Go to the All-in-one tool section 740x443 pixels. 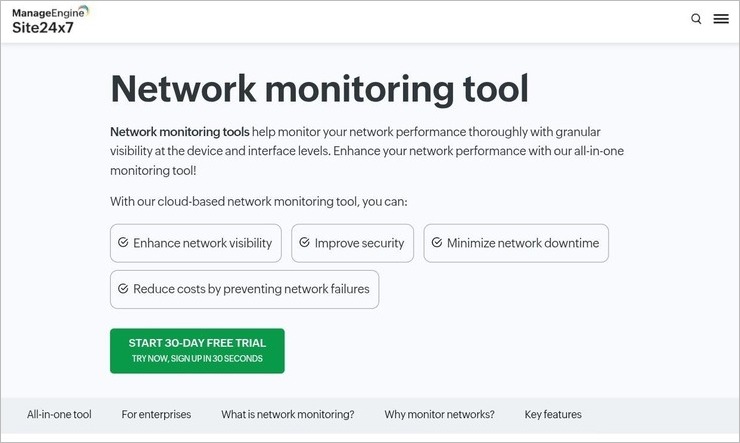pyautogui.click(x=59, y=414)
